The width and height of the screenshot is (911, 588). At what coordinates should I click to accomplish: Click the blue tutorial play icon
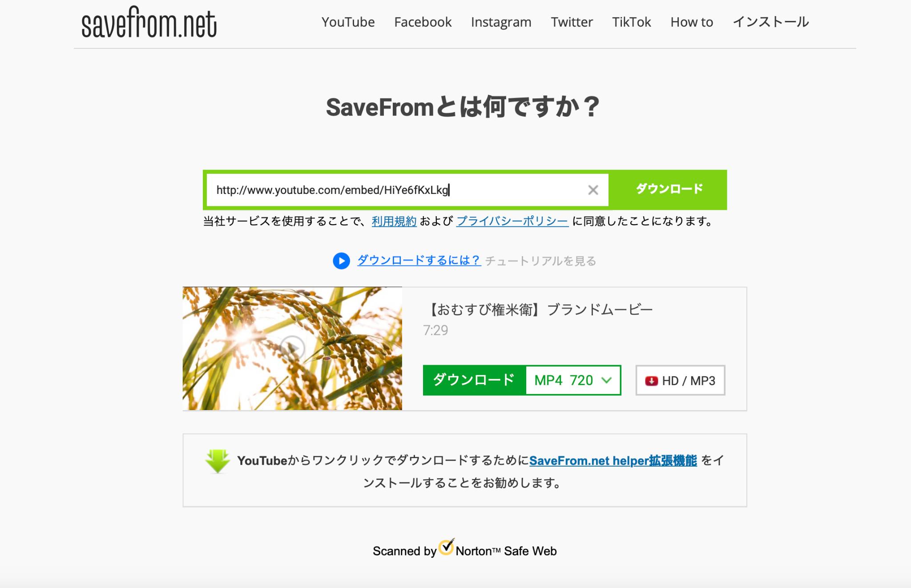(341, 261)
